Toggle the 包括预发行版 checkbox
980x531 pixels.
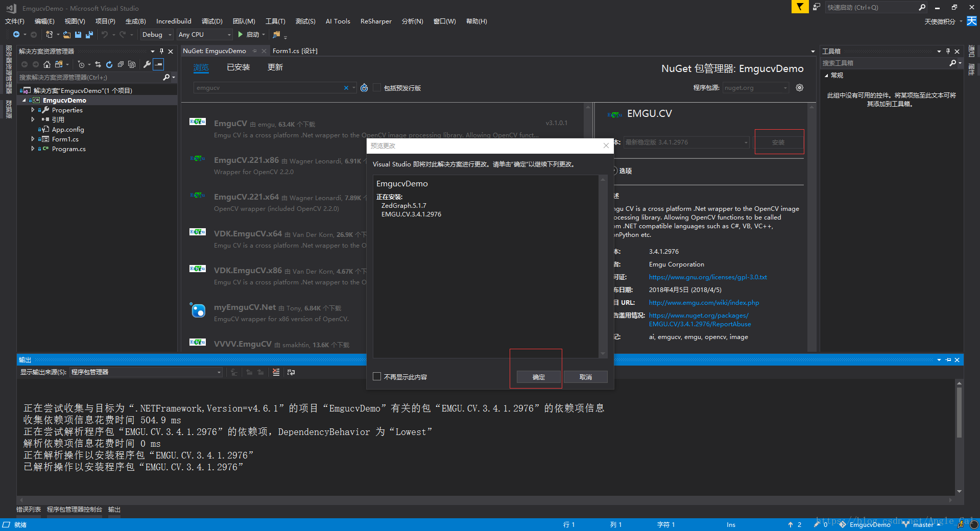click(377, 88)
